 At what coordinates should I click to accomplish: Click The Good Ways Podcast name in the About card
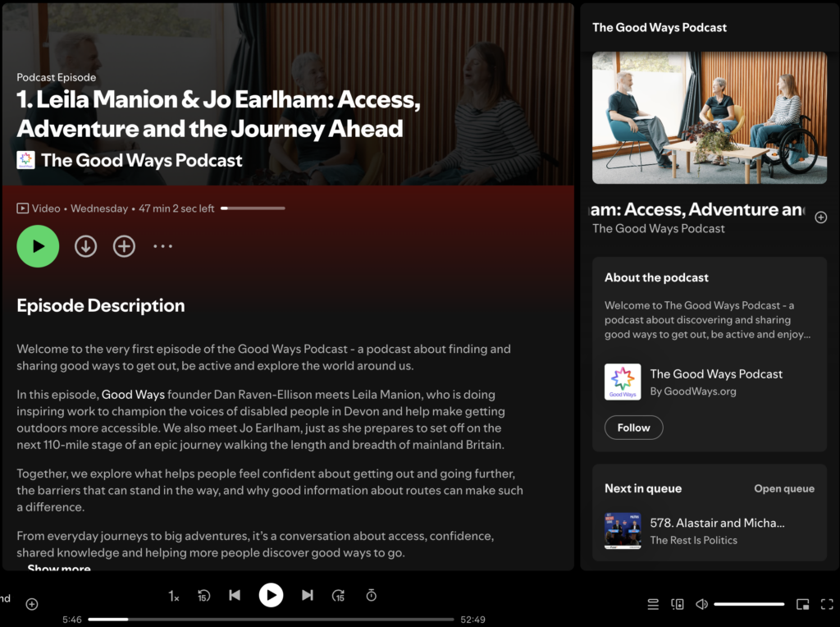[x=716, y=374]
